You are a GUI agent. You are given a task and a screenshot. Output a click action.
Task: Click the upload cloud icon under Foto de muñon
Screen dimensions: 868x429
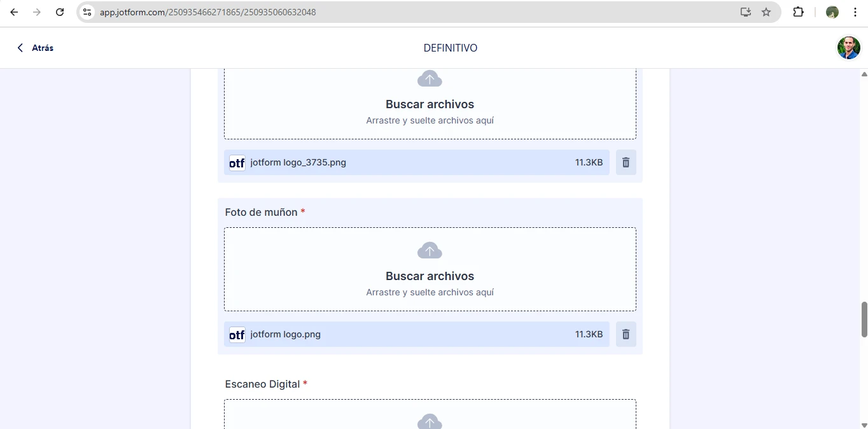coord(430,250)
